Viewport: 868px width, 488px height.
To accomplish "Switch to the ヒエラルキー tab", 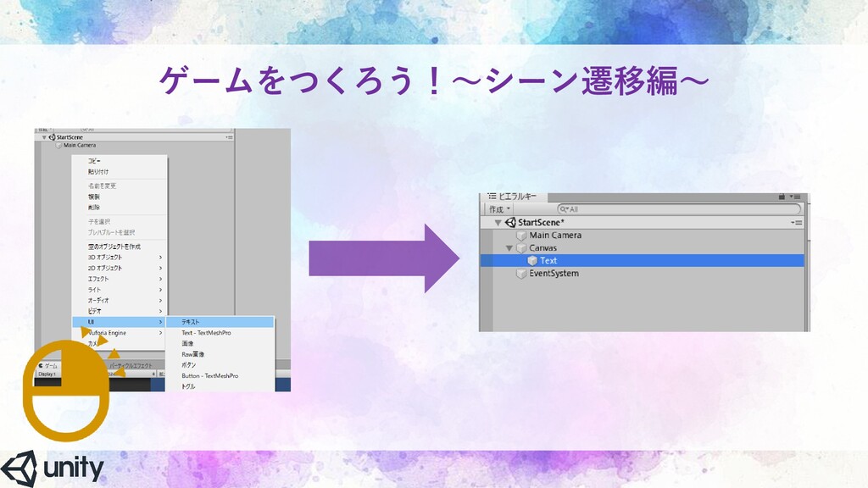I will 513,197.
